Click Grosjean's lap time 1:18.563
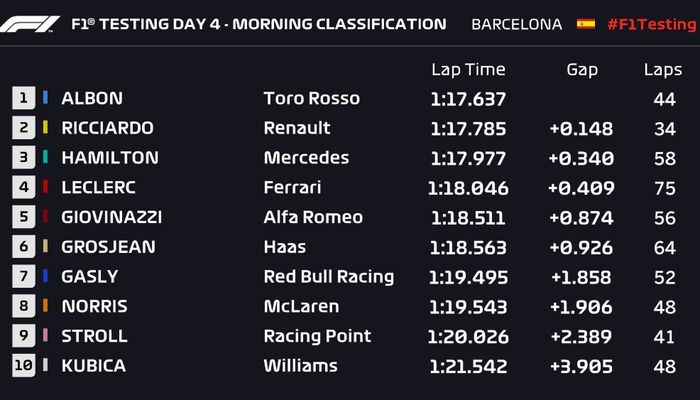700x400 pixels. (x=468, y=247)
